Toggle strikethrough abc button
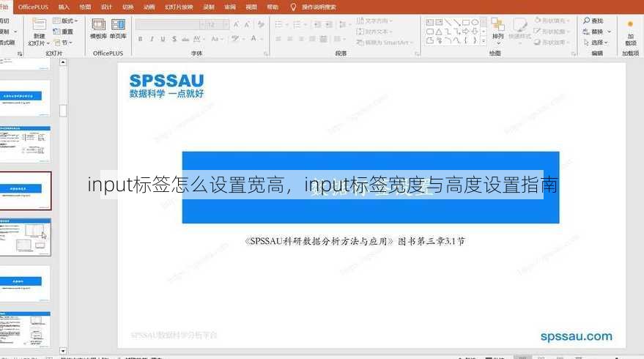This screenshot has height=359, width=644. [x=185, y=39]
